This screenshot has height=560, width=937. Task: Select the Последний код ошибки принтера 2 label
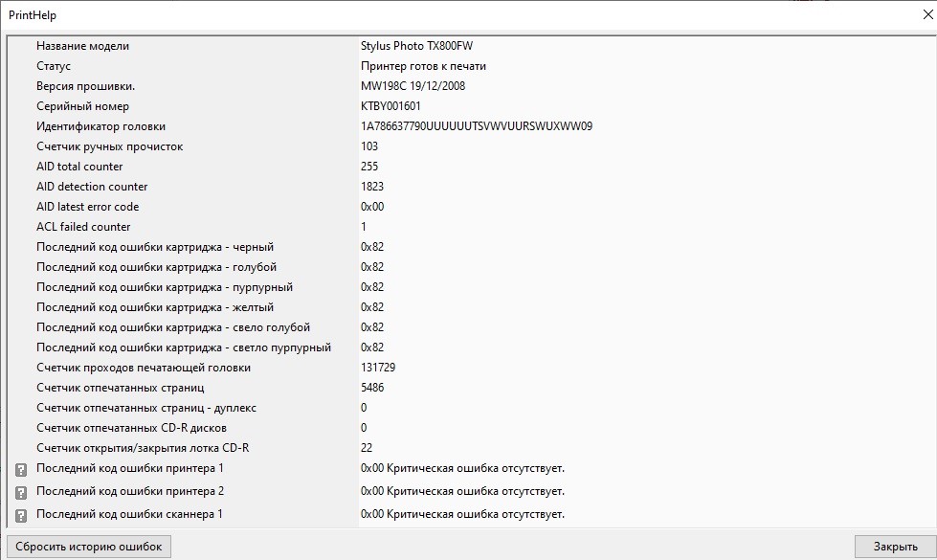pos(129,491)
